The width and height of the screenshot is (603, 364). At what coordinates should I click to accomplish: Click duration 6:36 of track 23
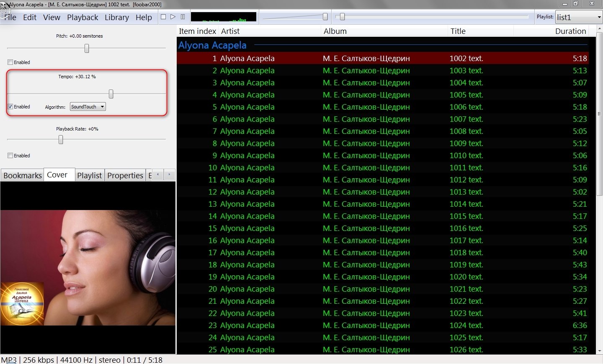point(580,325)
